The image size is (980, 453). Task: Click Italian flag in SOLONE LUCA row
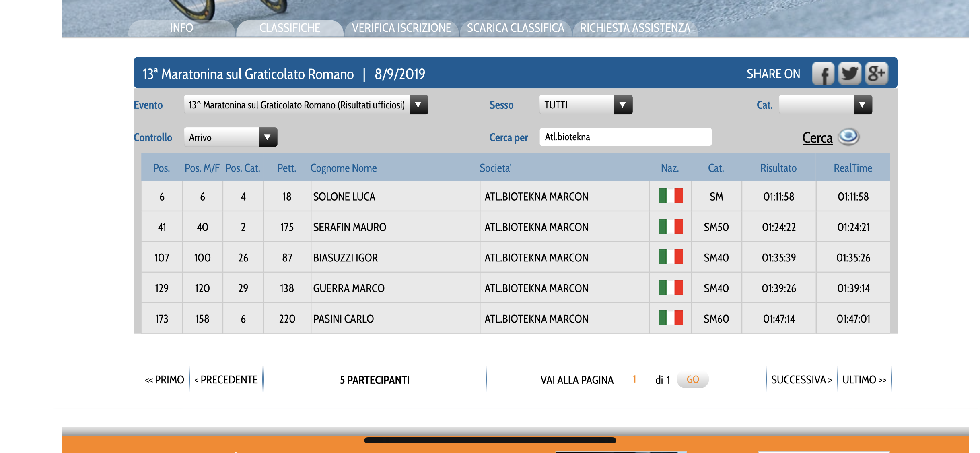[x=670, y=196]
